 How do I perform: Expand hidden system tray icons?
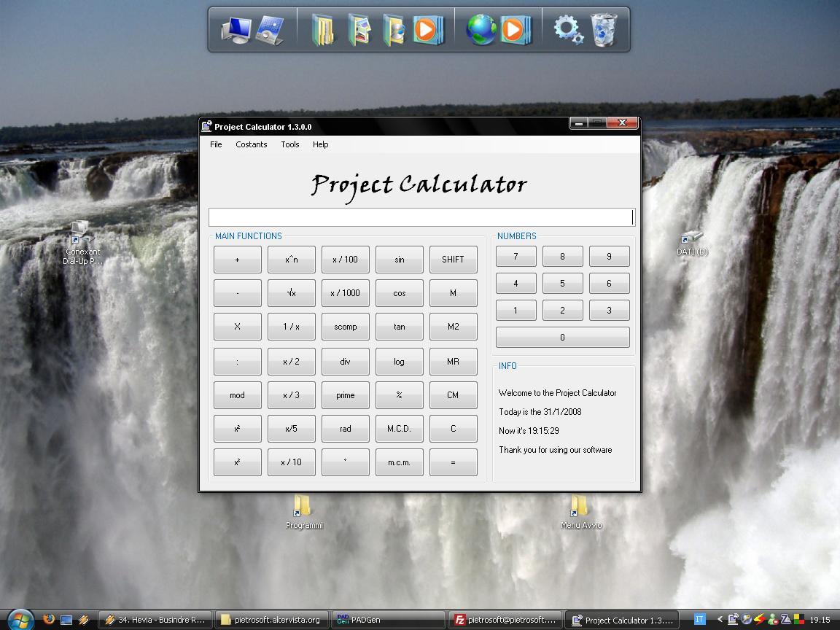click(720, 618)
